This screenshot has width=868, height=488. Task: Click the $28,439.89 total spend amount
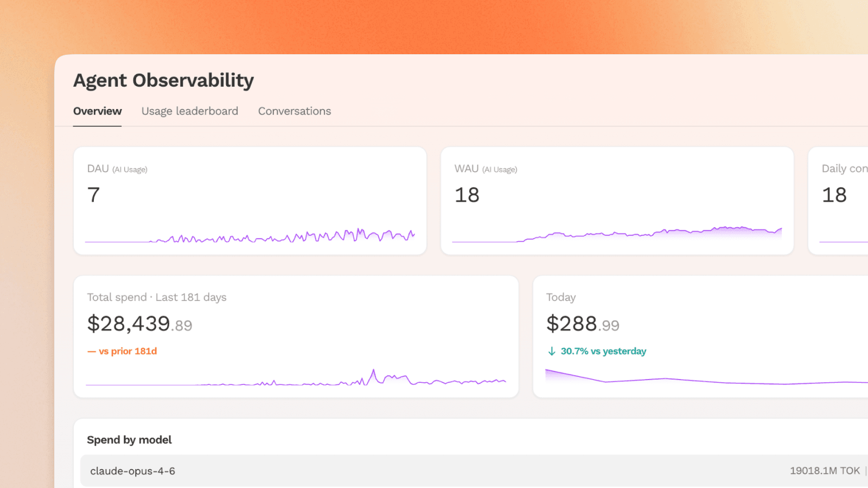pyautogui.click(x=139, y=324)
